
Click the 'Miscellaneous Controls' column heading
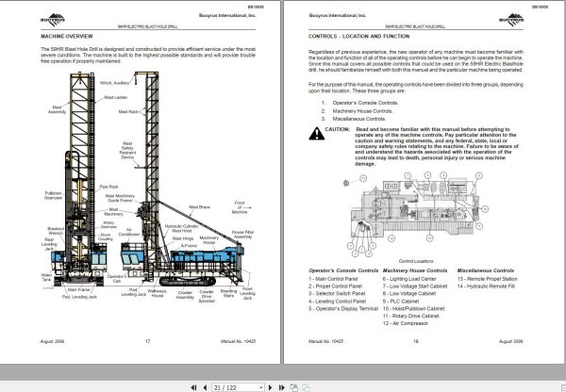coord(486,270)
